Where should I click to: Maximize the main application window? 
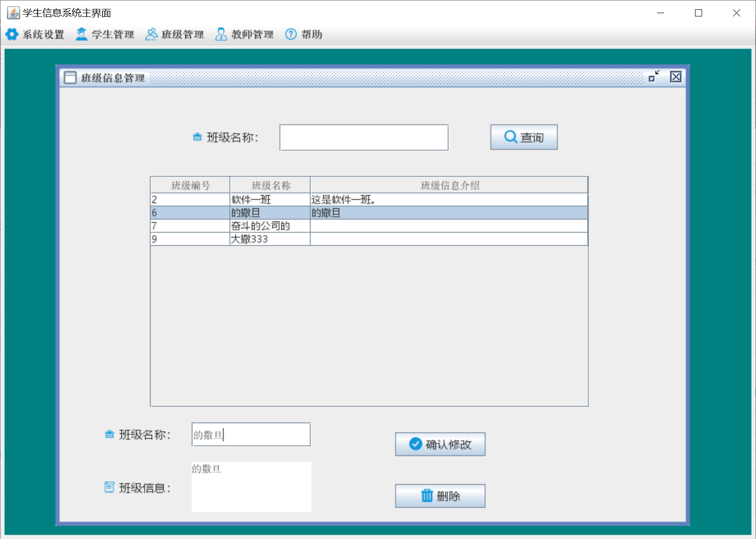pyautogui.click(x=698, y=13)
